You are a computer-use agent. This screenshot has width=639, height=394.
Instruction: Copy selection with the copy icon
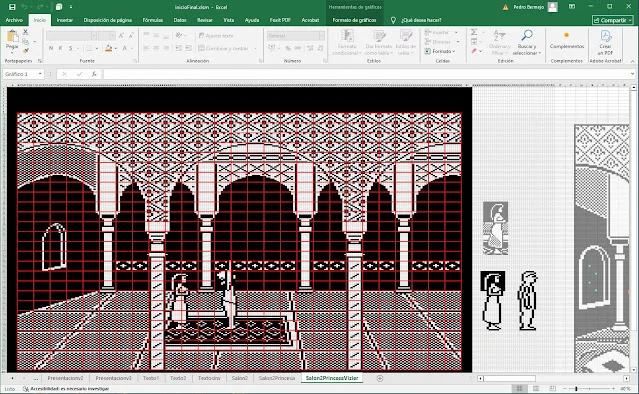[26, 42]
